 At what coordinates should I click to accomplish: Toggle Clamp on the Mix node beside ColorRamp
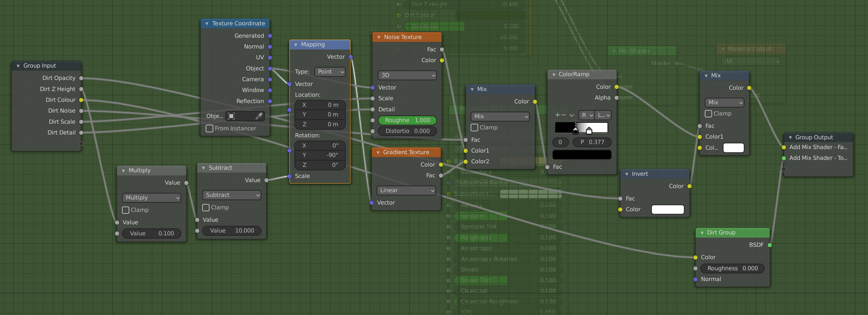[x=474, y=128]
